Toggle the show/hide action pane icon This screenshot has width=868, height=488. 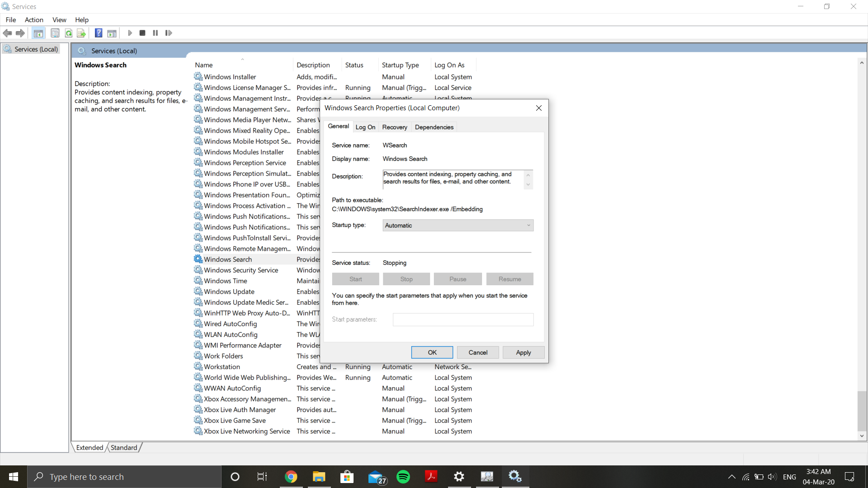[x=112, y=33]
